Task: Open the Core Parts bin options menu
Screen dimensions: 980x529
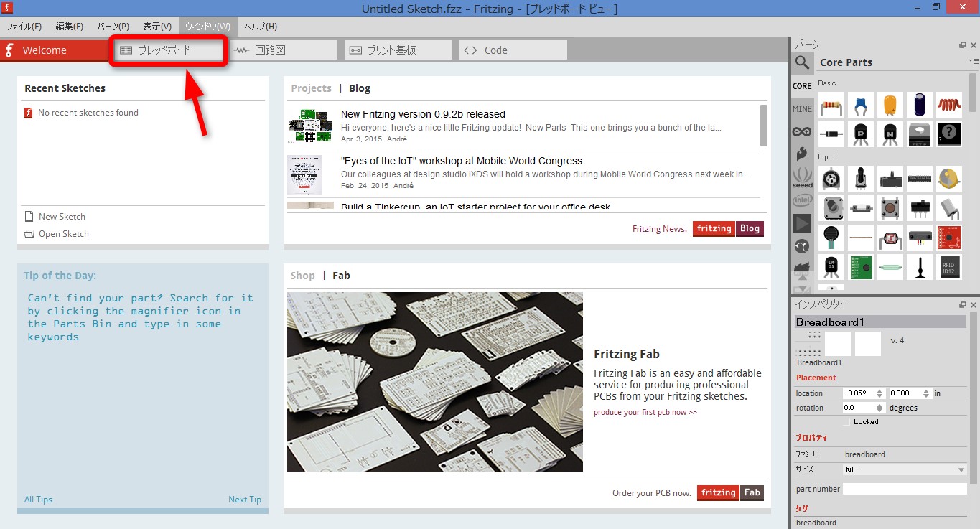Action: click(973, 62)
